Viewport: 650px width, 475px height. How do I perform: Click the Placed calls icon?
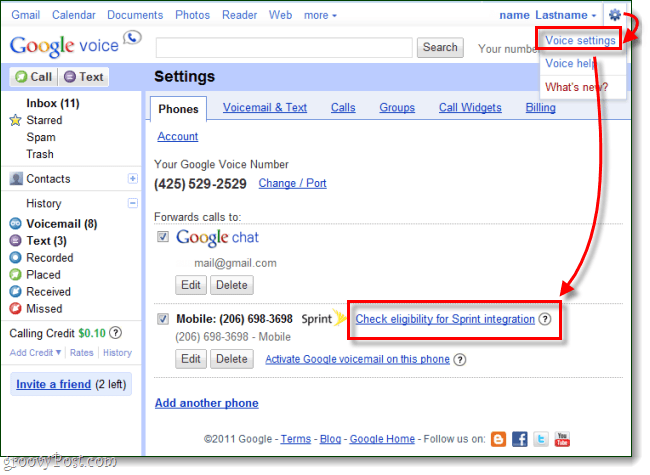coord(15,275)
